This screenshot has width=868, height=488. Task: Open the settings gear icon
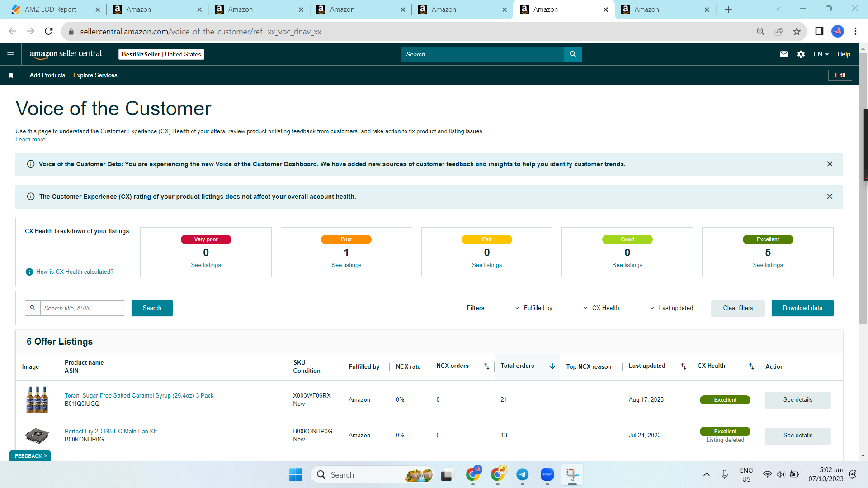click(801, 54)
